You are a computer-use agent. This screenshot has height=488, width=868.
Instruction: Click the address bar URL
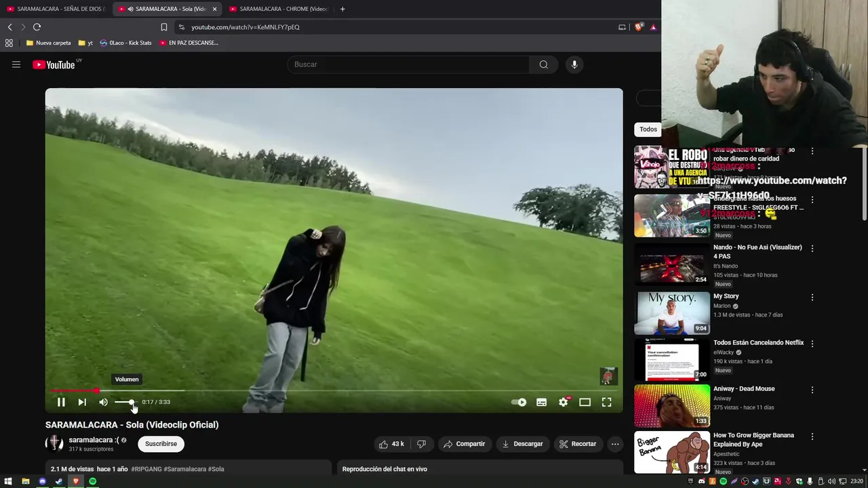245,27
